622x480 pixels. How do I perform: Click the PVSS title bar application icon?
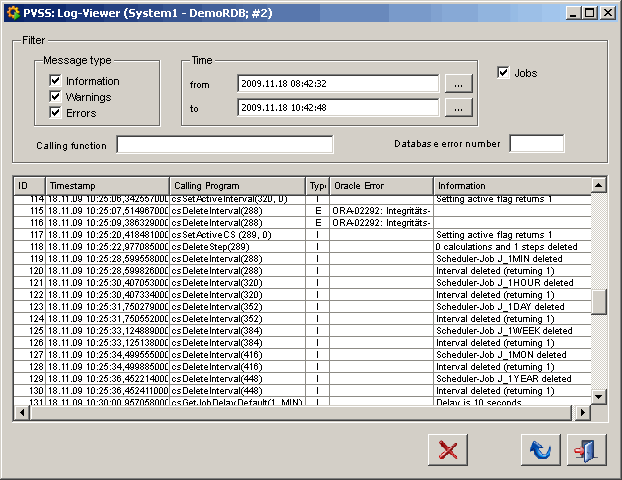12,13
